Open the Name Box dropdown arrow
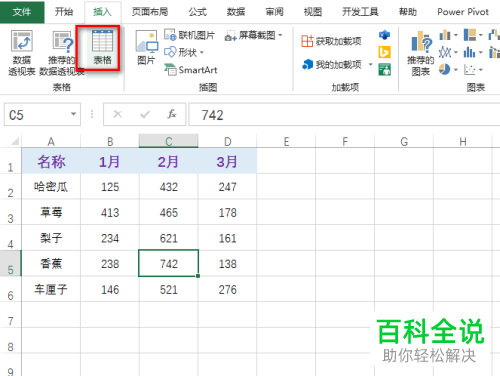 pyautogui.click(x=73, y=114)
